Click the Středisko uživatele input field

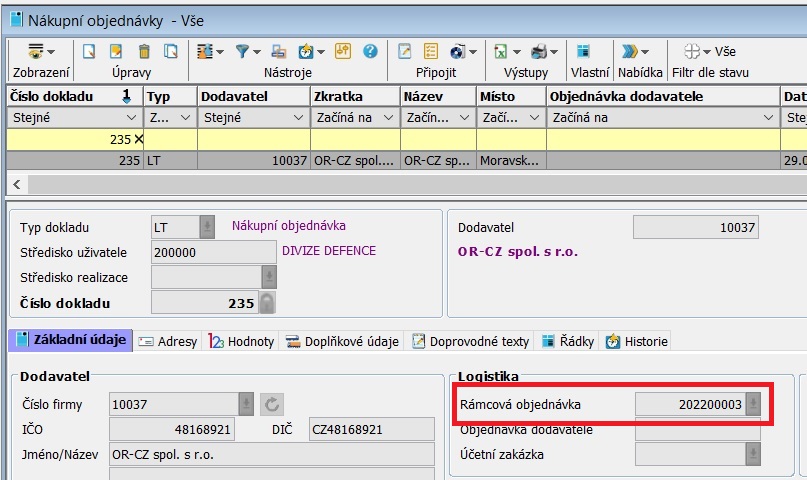(x=213, y=253)
